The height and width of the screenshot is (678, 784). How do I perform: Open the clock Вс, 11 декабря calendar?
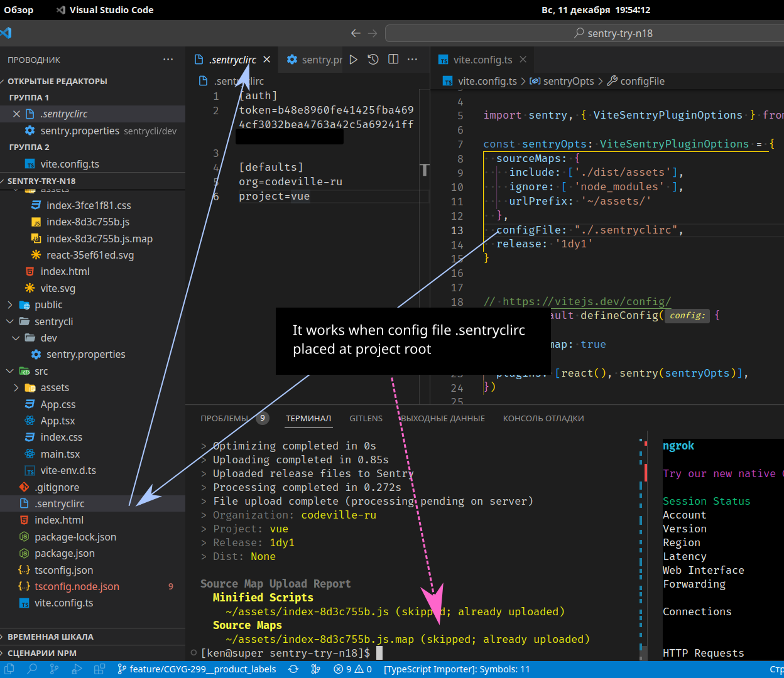click(596, 10)
